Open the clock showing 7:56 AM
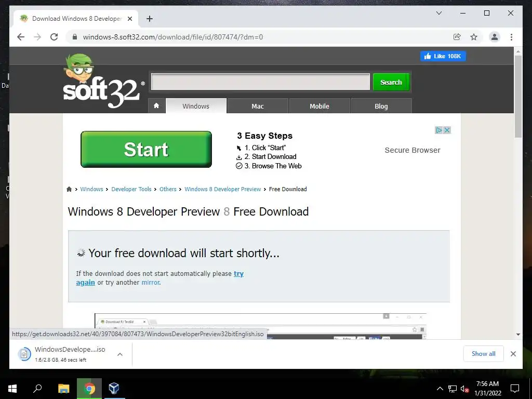 point(487,389)
